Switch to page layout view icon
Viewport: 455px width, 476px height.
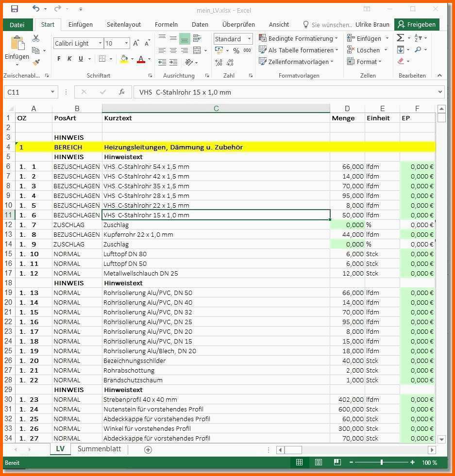pyautogui.click(x=319, y=462)
